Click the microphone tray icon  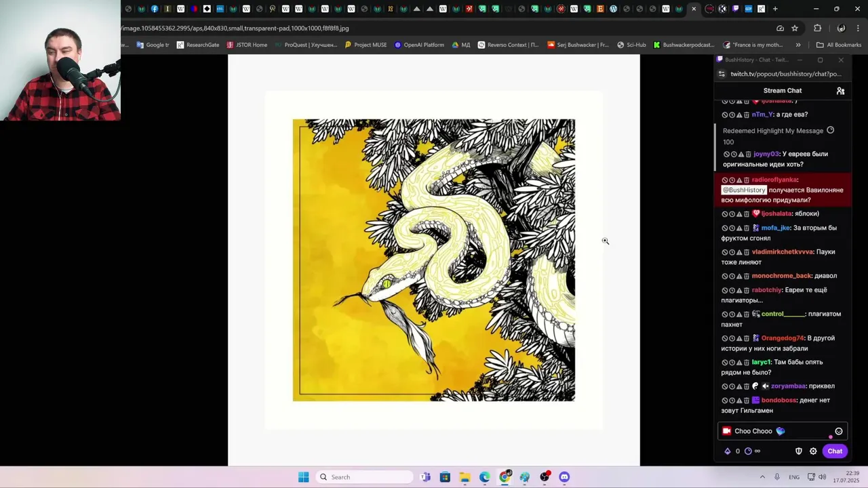[x=777, y=477]
